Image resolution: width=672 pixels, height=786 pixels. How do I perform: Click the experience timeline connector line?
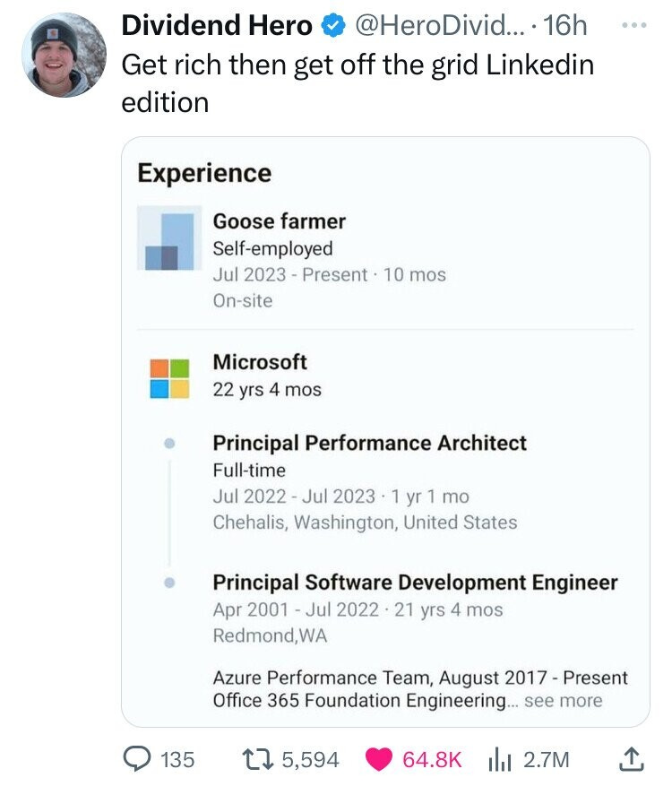click(170, 511)
